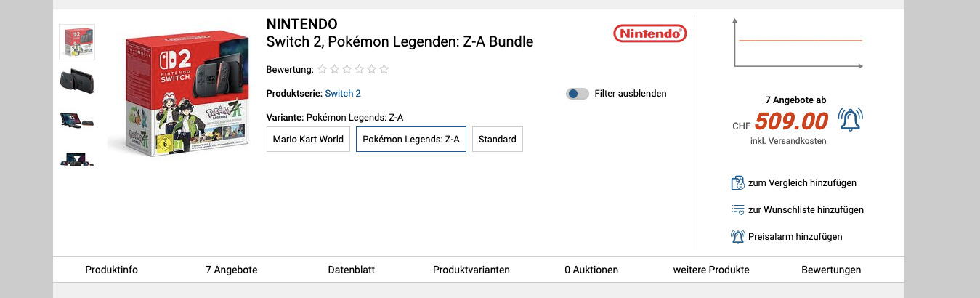Open the Datenblatt tab
Screen dimensions: 980x298
click(352, 270)
